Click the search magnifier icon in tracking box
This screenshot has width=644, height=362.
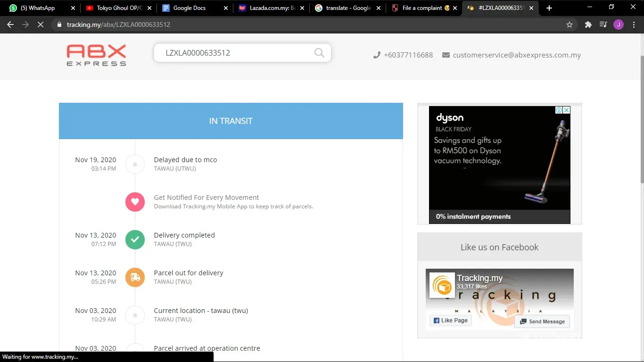pos(319,53)
